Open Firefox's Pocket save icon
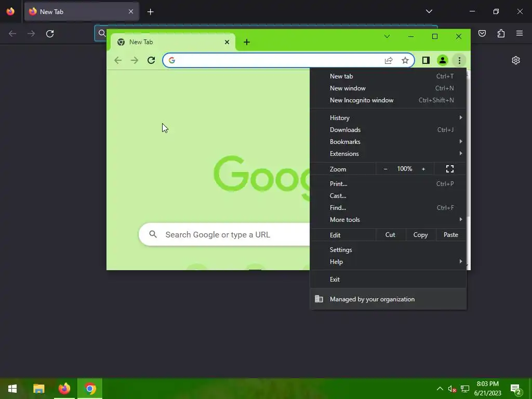 click(482, 33)
